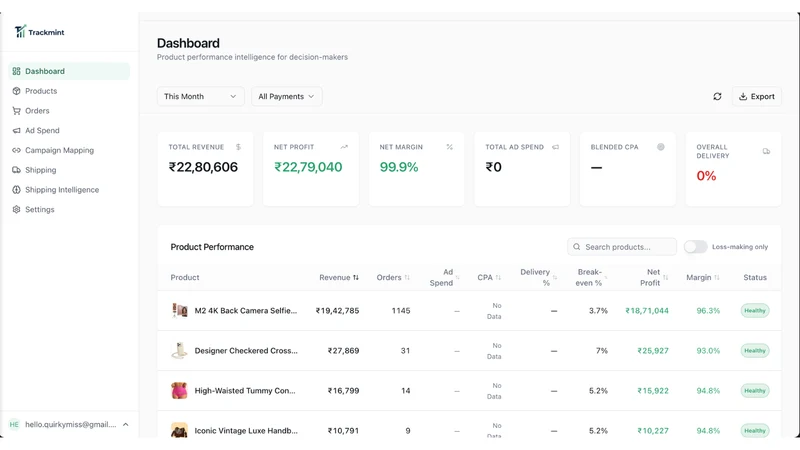Open Designer Checkered Cross product name
800x450 pixels.
tap(246, 351)
